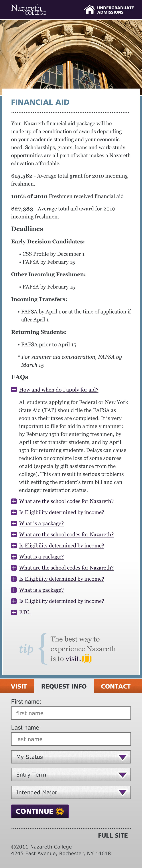
Task: Switch to the CONTACT tab
Action: click(x=115, y=686)
